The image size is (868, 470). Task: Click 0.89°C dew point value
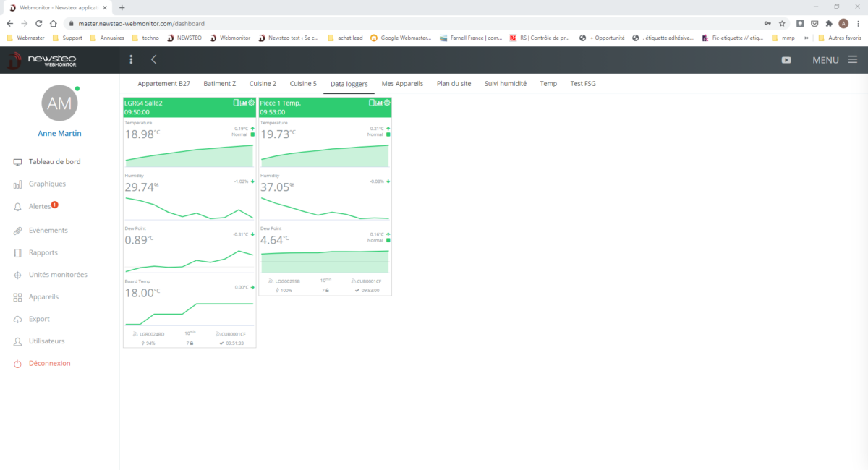(139, 240)
